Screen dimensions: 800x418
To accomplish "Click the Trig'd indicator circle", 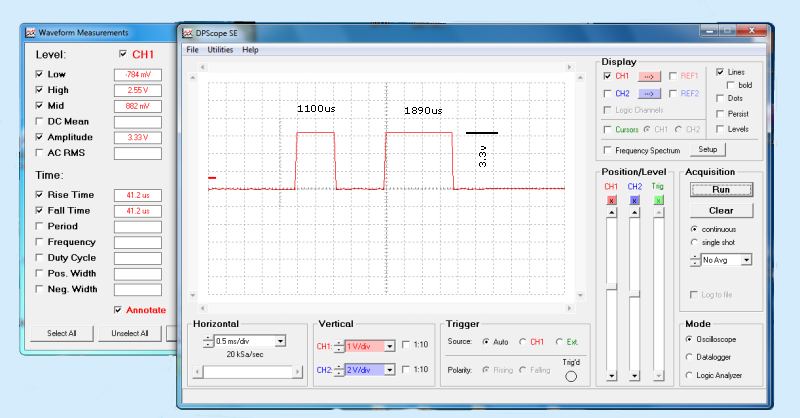I will pyautogui.click(x=571, y=377).
